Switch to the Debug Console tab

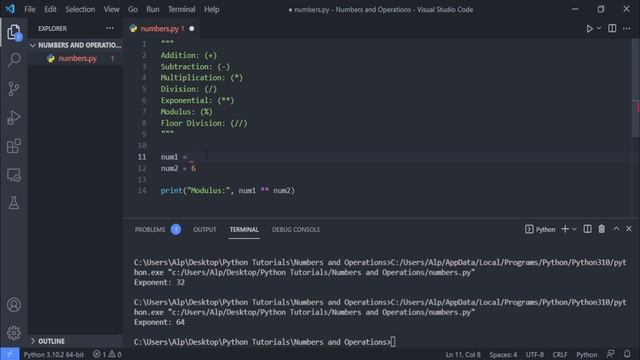pos(296,229)
